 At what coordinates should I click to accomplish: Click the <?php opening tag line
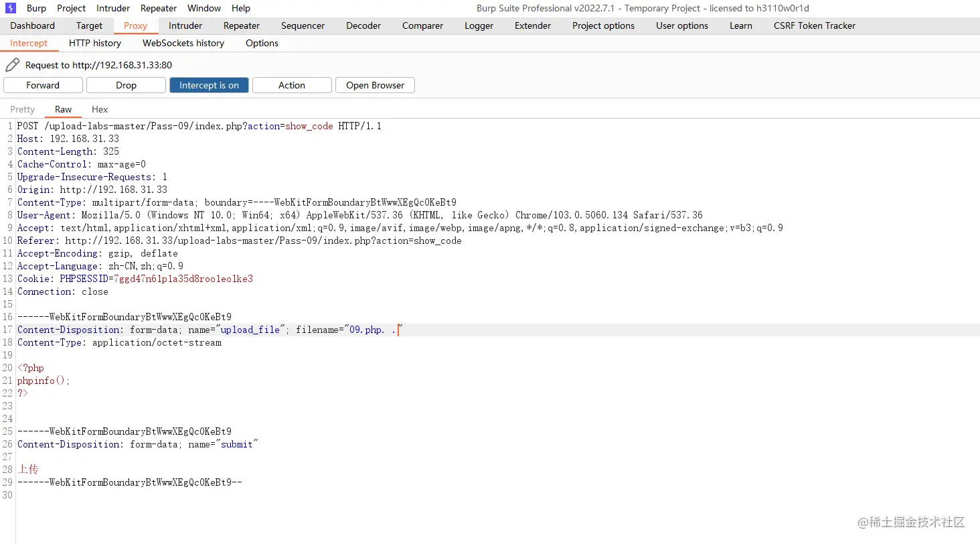click(31, 368)
